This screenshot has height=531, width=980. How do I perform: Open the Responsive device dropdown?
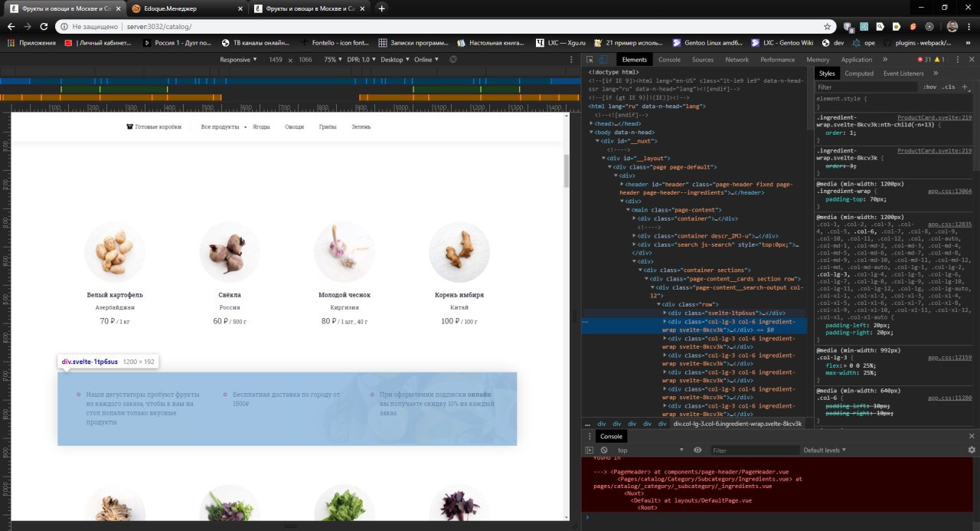click(238, 60)
